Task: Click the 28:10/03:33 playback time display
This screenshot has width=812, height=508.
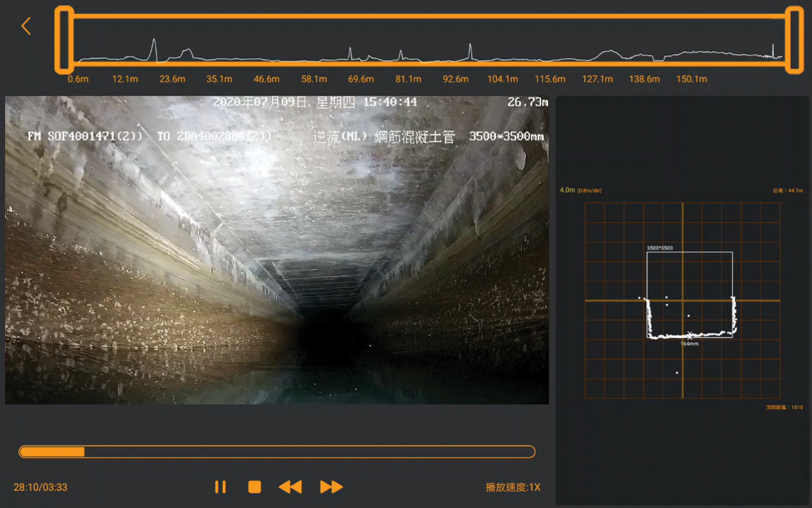Action: coord(41,488)
